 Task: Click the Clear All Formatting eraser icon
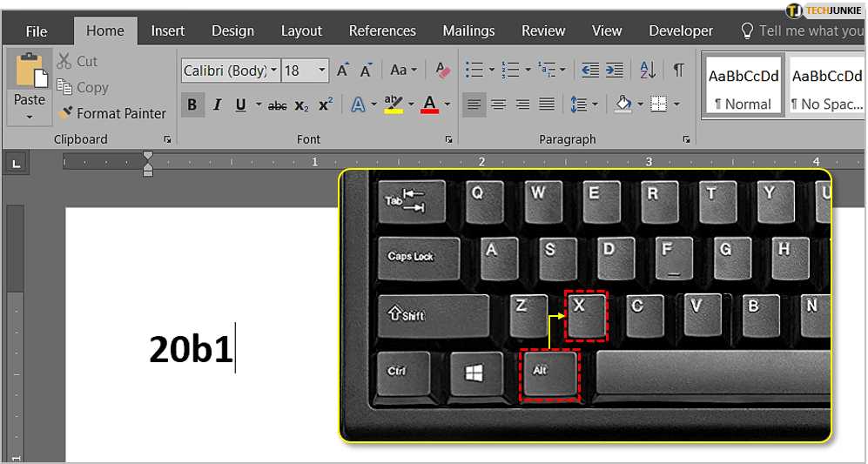click(442, 71)
